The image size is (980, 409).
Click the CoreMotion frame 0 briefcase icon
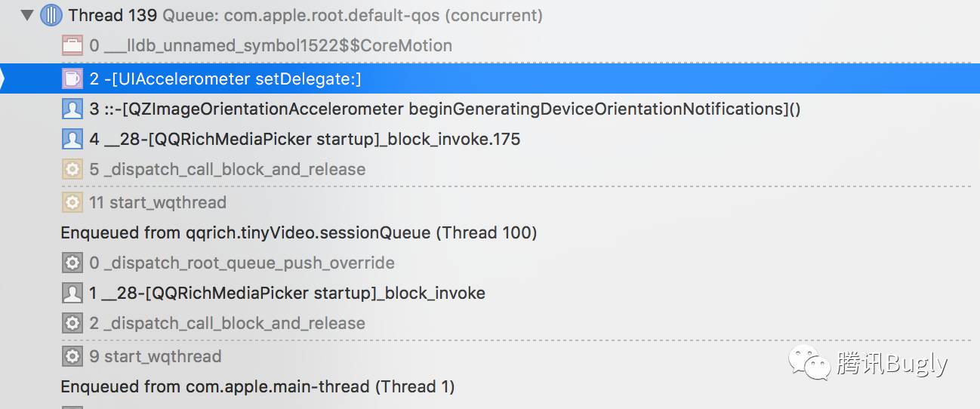coord(72,46)
